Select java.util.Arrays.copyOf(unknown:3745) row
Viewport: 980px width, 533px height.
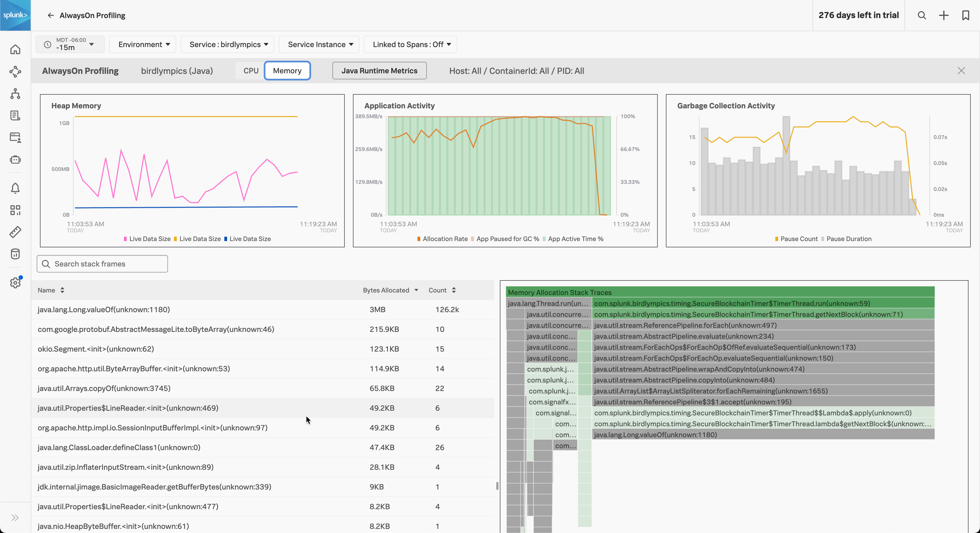pyautogui.click(x=262, y=389)
